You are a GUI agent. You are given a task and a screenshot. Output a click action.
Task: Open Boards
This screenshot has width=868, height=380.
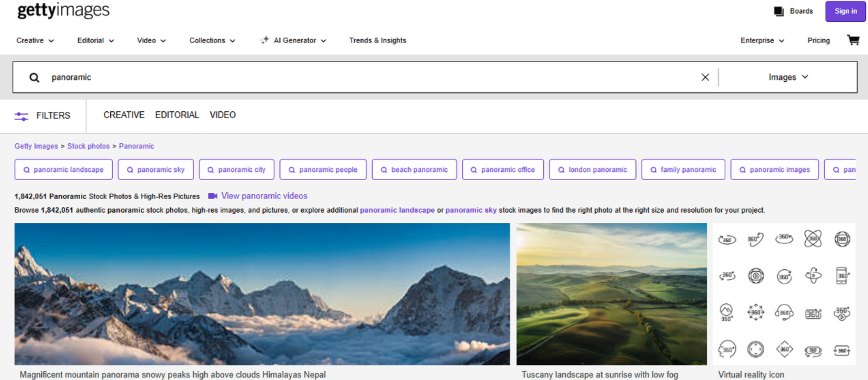(x=794, y=11)
